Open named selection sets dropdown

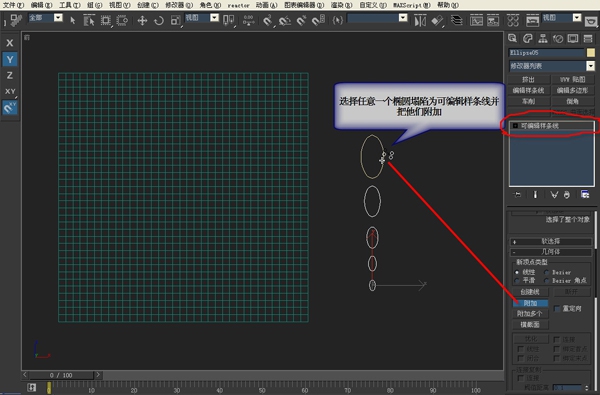click(403, 18)
